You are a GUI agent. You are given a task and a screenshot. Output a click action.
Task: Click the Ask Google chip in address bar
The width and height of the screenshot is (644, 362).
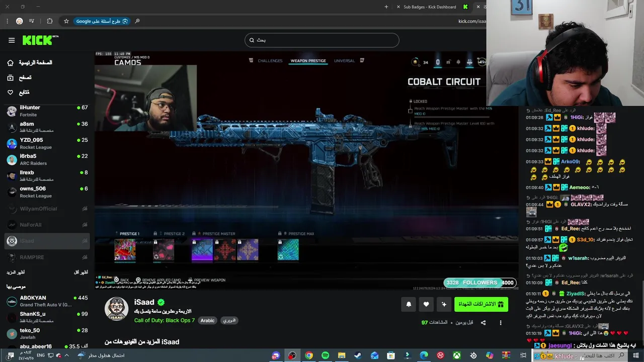[102, 21]
